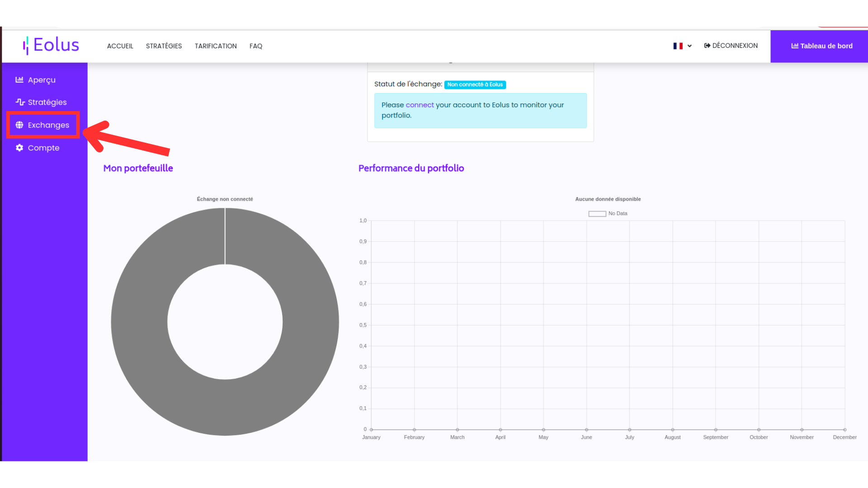Click the 'Échange non connecté' chart title
868x488 pixels.
(x=225, y=199)
